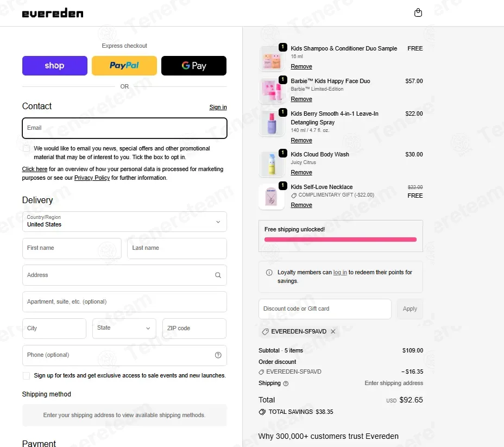Click the Barbie Kids Happy Face Duo thumbnail
504x447 pixels.
click(x=272, y=91)
